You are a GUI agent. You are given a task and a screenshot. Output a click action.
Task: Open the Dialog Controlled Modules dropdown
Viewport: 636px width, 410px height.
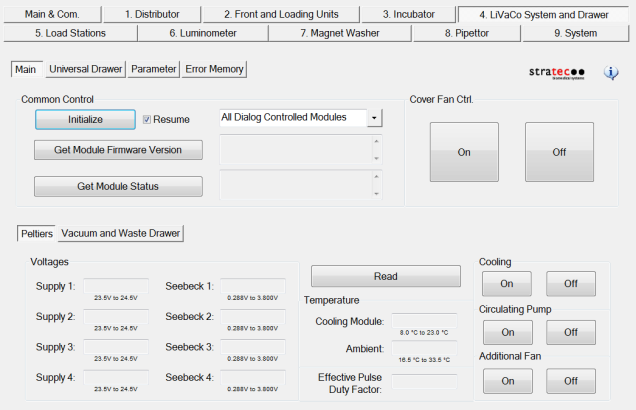tap(374, 118)
